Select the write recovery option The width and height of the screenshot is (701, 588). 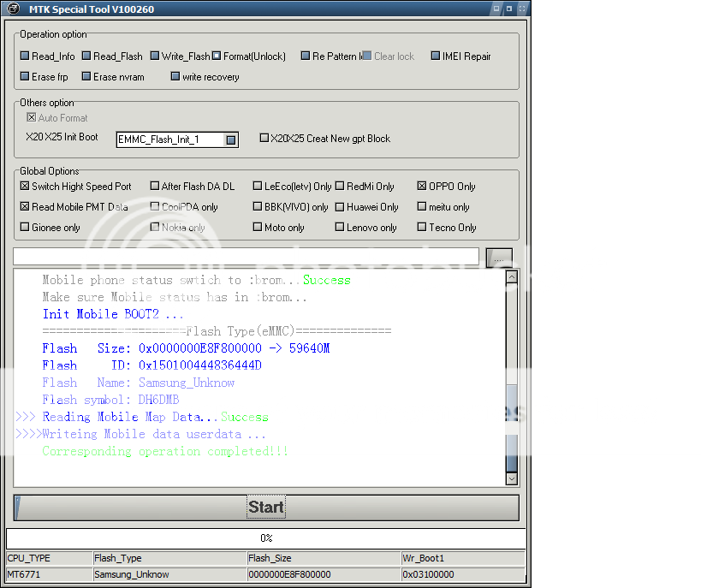click(175, 77)
